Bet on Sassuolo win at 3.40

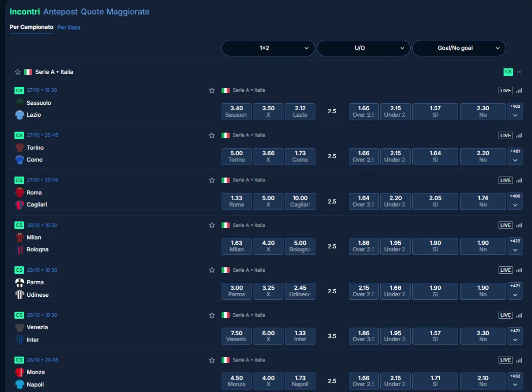[x=237, y=112]
